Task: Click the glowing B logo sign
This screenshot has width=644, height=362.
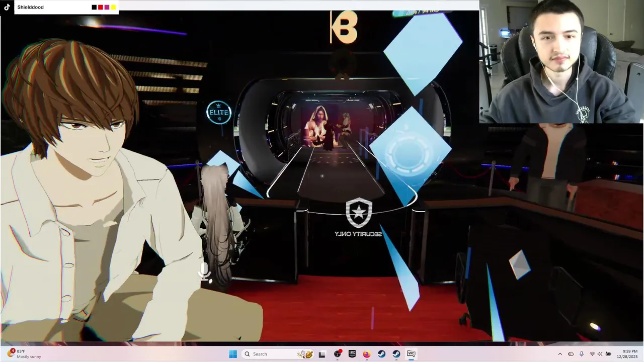Action: tap(344, 26)
